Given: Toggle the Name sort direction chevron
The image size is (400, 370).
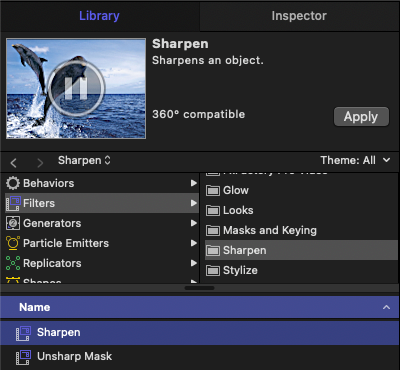Looking at the screenshot, I should pyautogui.click(x=386, y=307).
